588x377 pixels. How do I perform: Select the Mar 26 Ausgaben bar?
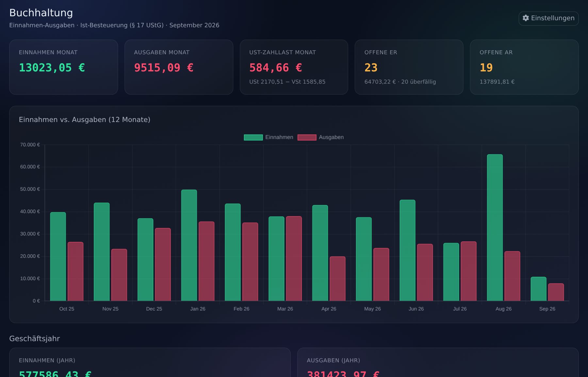click(294, 259)
